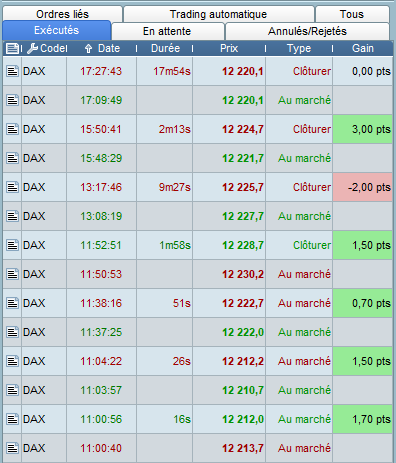Click the price 12 224,7
Screen dimensions: 396x463
(x=243, y=129)
